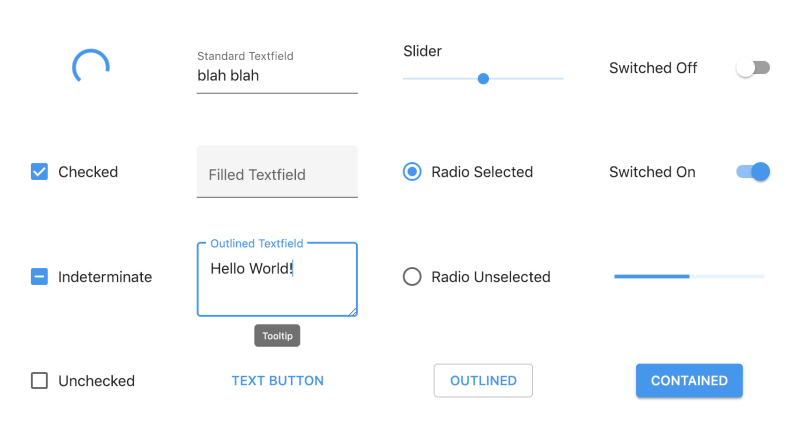The image size is (800, 448).
Task: Focus the Filled Textfield input
Action: pyautogui.click(x=277, y=172)
